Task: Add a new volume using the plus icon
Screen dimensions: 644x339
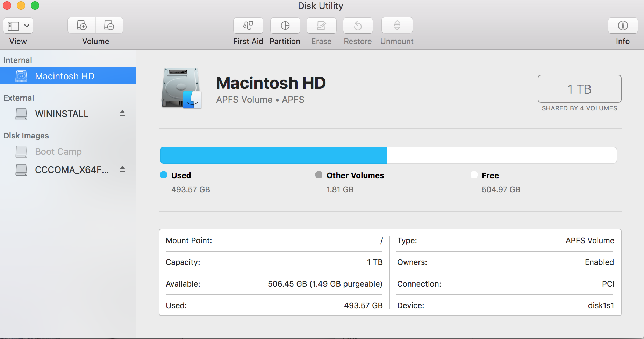Action: pos(81,25)
